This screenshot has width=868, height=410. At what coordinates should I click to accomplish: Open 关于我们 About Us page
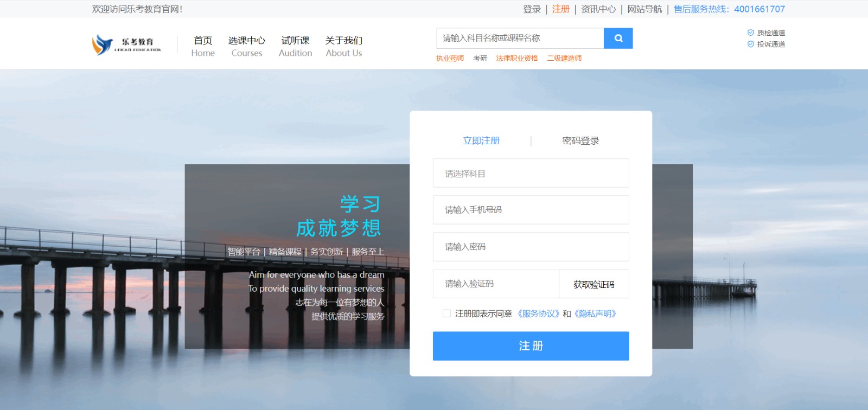(344, 46)
